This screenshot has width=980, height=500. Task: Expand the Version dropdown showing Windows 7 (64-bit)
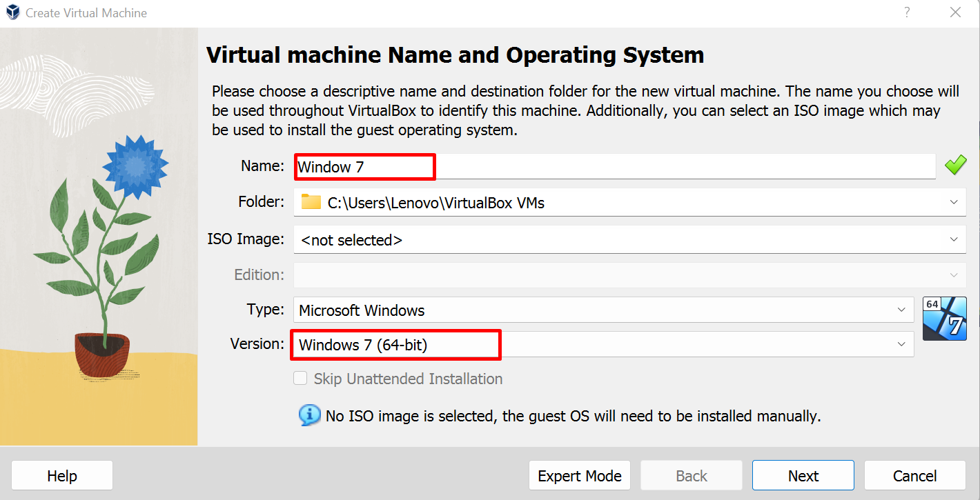coord(901,344)
